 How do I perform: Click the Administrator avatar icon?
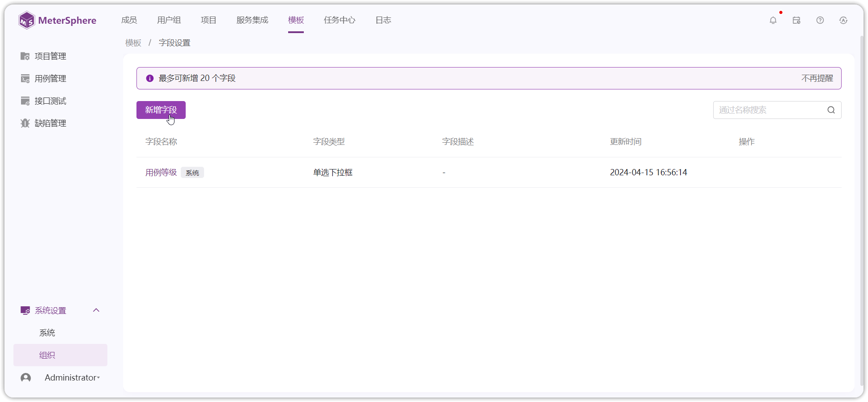pos(26,377)
